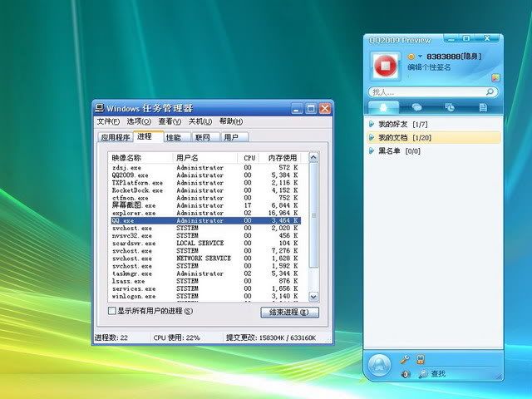Open the status dropdown arrow beside 8383888
The width and height of the screenshot is (532, 399).
click(x=420, y=57)
